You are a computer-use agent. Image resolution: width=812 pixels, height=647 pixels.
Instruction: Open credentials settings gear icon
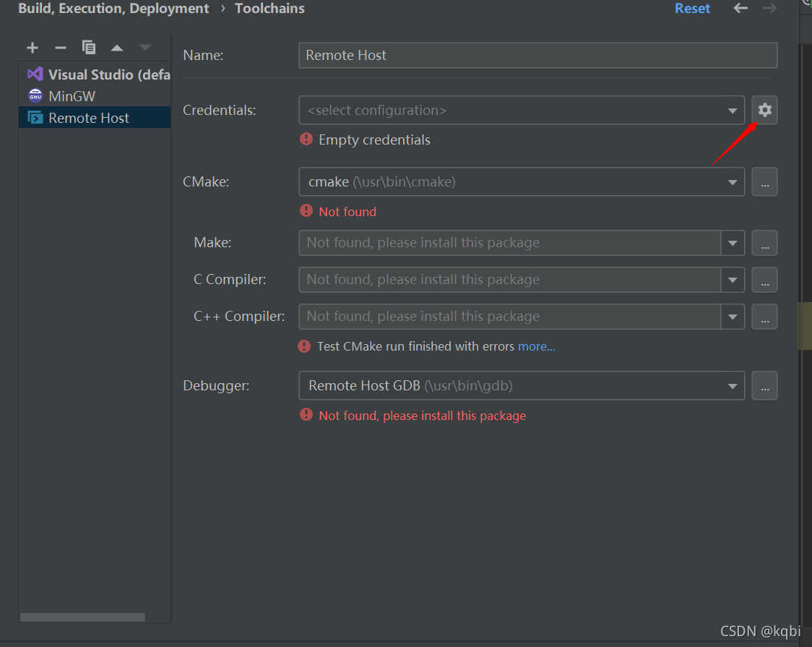click(764, 110)
